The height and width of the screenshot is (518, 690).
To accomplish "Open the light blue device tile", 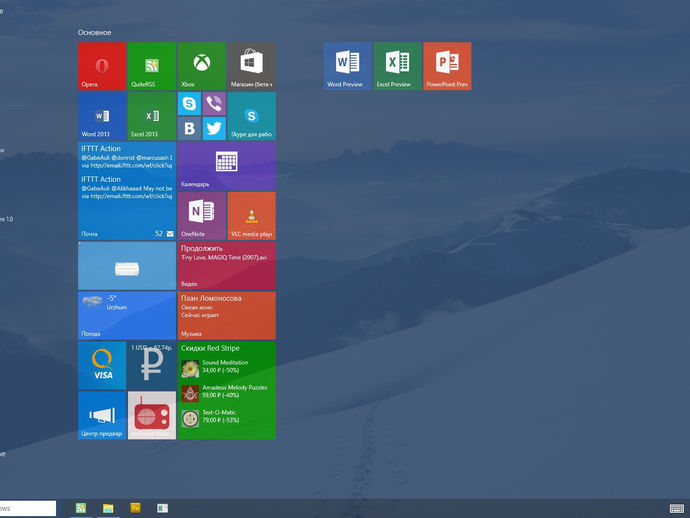I will click(127, 266).
